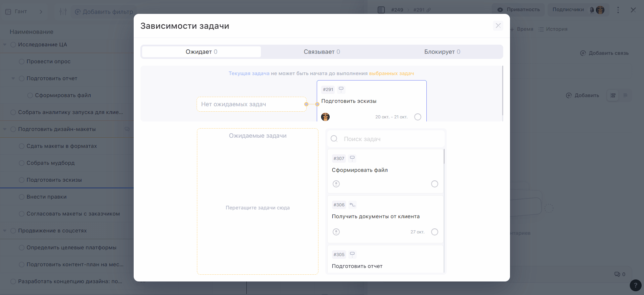The width and height of the screenshot is (644, 295).
Task: Click the task type icon next to #307
Action: click(352, 158)
